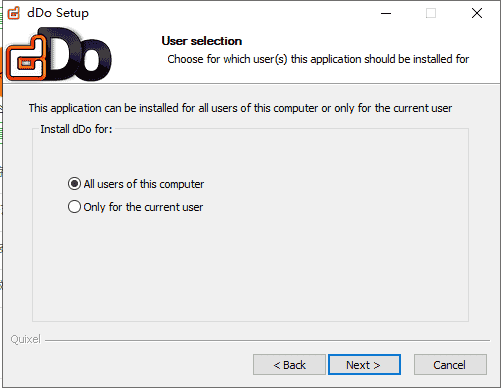Click the Install dDo for: group label
Viewport: 503px width, 390px height.
[x=77, y=129]
